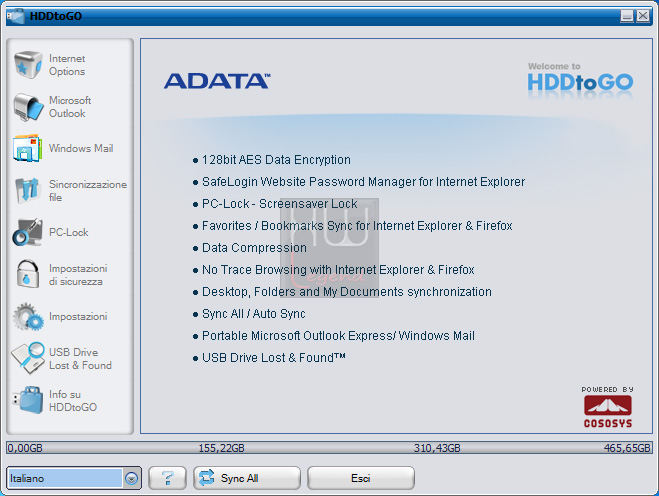
Task: Click the USB Drive Lost & Found icon
Action: pos(28,358)
